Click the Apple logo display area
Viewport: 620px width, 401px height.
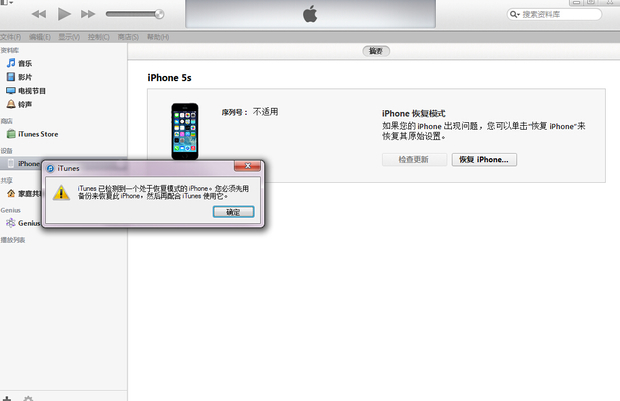pyautogui.click(x=310, y=14)
